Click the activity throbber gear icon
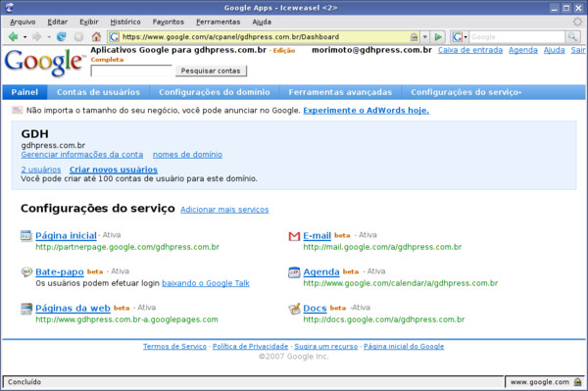 coord(578,22)
